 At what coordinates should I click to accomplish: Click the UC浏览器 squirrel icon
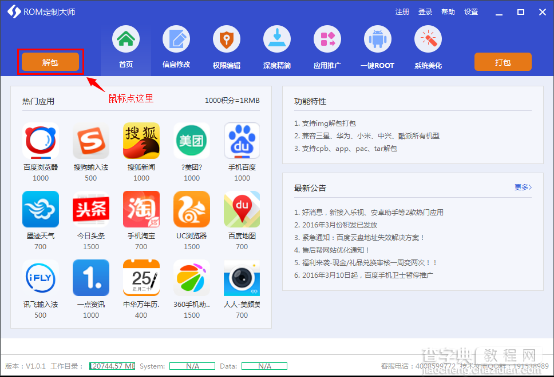[191, 209]
